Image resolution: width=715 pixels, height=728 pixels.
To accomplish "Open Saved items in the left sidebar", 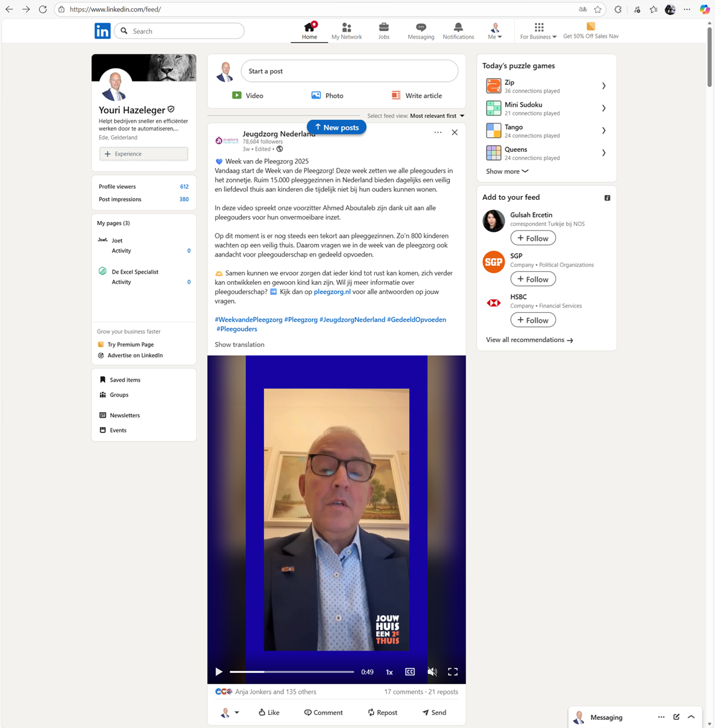I will pos(125,380).
